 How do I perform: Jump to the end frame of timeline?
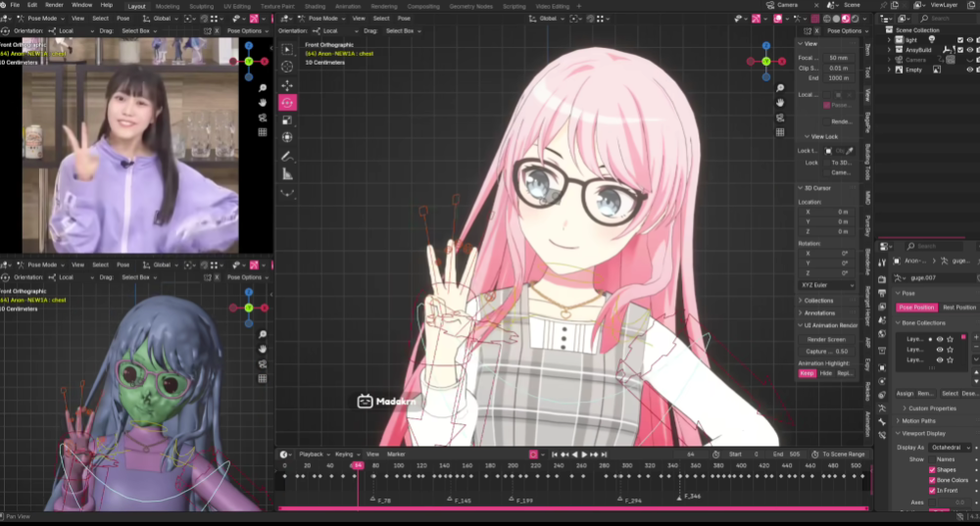tap(605, 454)
